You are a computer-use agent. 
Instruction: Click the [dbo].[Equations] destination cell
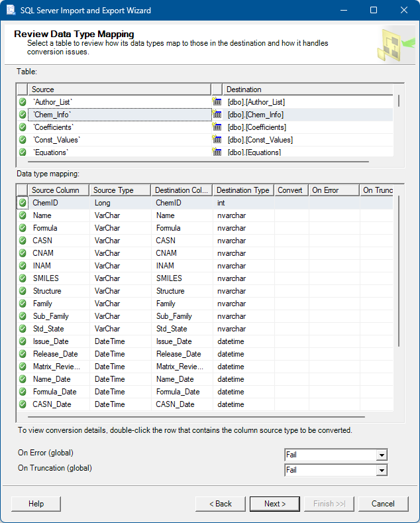[x=308, y=152]
